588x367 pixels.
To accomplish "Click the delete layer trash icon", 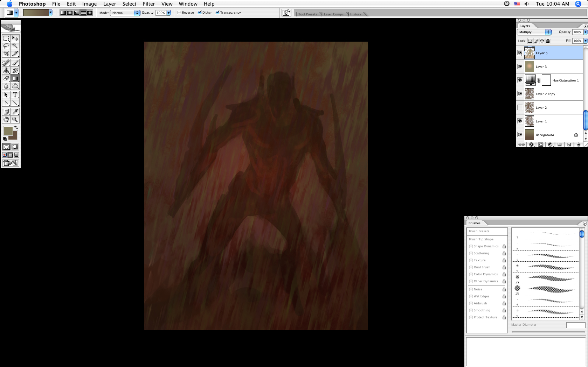I will [578, 144].
